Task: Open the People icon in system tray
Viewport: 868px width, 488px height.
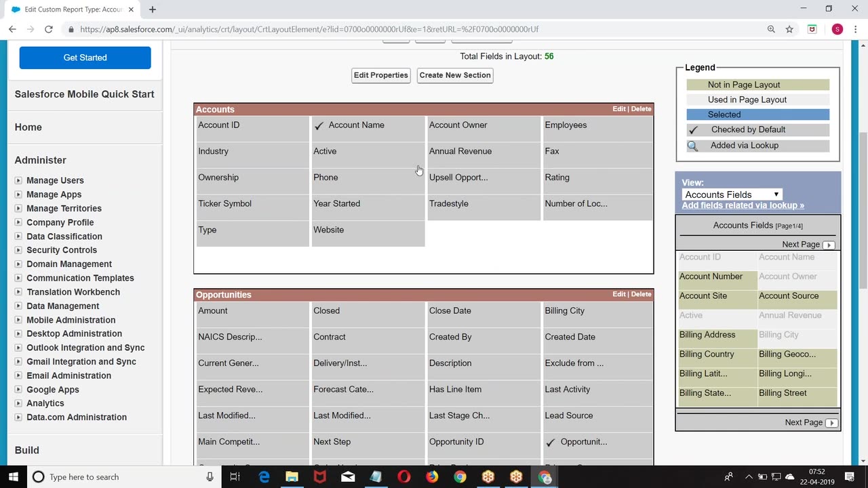Action: [729, 477]
